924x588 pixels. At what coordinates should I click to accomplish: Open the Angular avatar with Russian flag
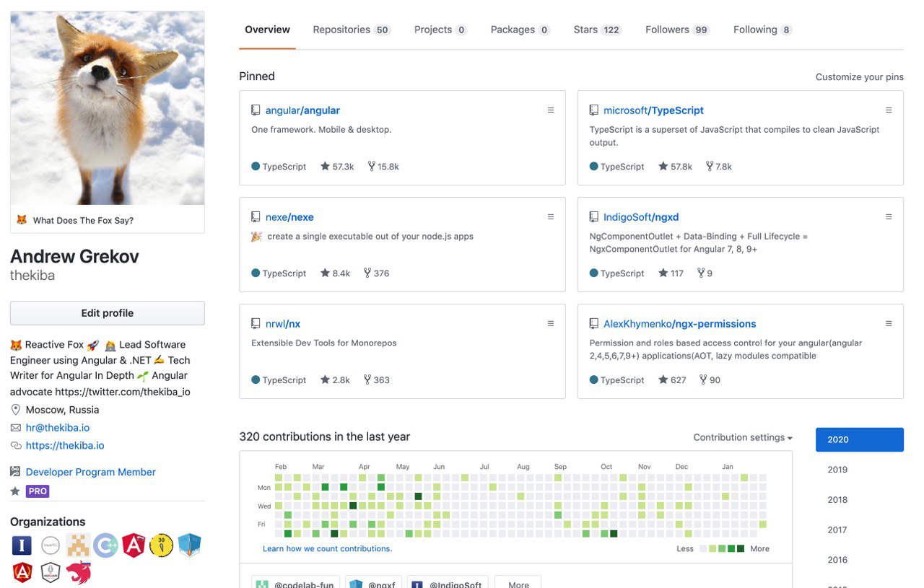134,545
